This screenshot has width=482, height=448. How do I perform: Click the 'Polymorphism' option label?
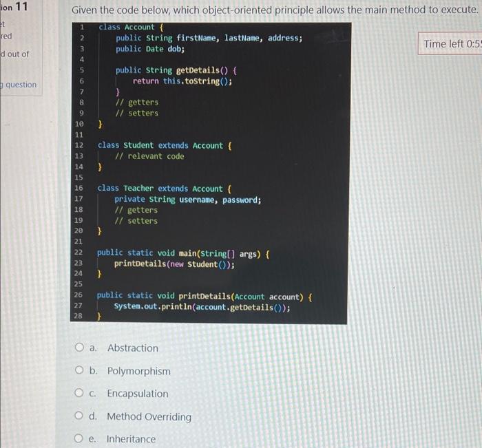click(x=138, y=371)
